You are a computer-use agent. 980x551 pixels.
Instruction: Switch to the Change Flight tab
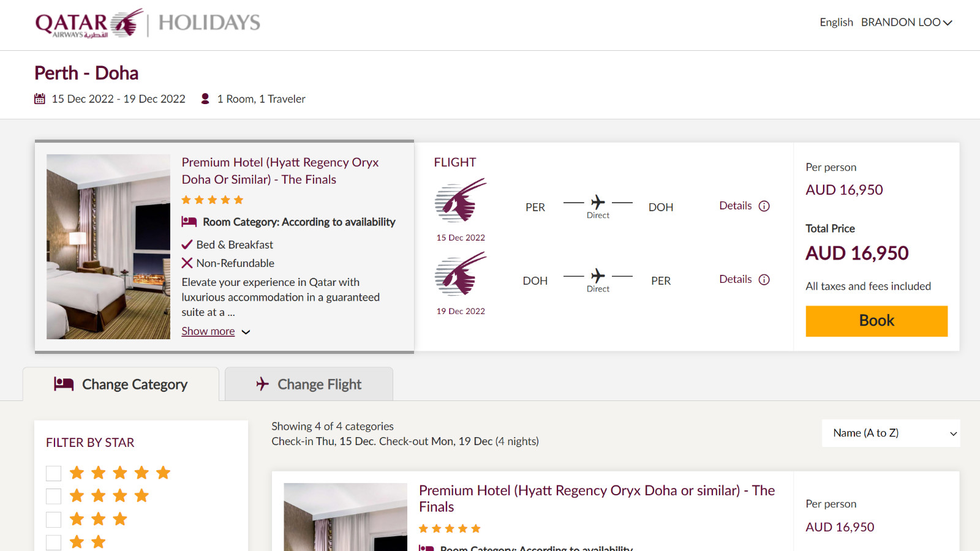point(309,384)
